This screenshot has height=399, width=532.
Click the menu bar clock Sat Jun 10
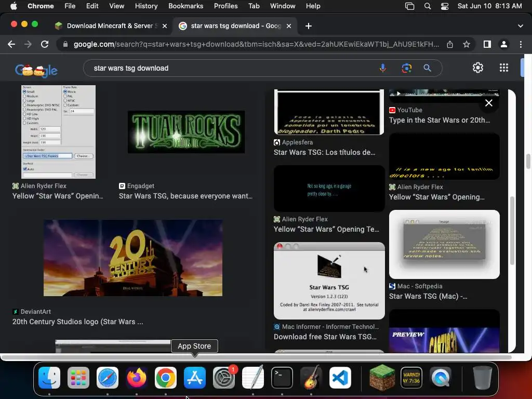[489, 6]
